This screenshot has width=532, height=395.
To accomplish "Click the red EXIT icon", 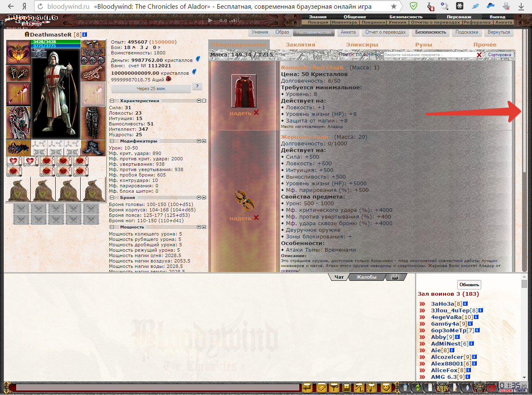I will tap(492, 388).
